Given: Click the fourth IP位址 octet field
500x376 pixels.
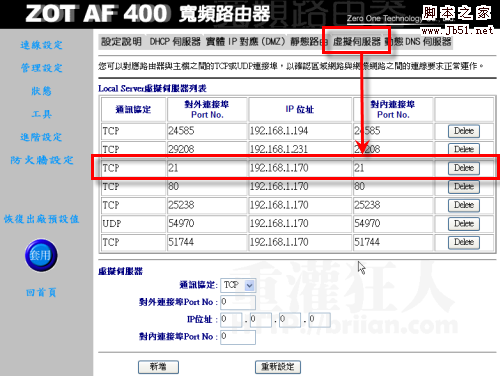Looking at the screenshot, I should coord(319,320).
